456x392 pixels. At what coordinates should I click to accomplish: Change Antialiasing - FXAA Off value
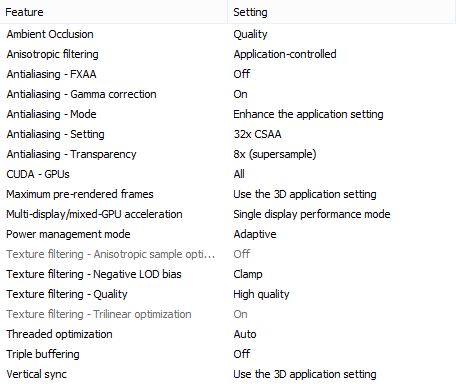[242, 74]
